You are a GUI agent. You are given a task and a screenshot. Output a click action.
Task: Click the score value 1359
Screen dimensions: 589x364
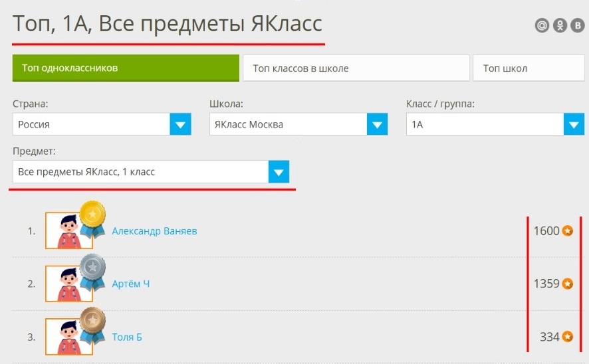point(546,284)
